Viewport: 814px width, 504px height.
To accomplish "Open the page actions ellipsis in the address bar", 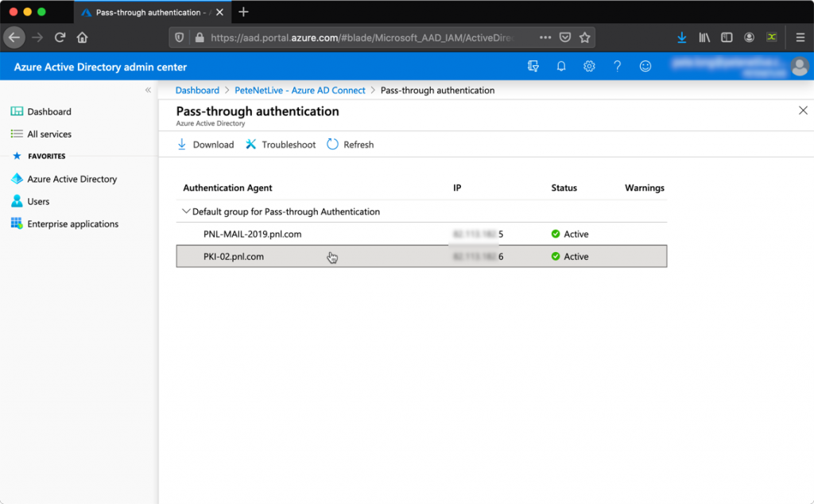I will [544, 37].
